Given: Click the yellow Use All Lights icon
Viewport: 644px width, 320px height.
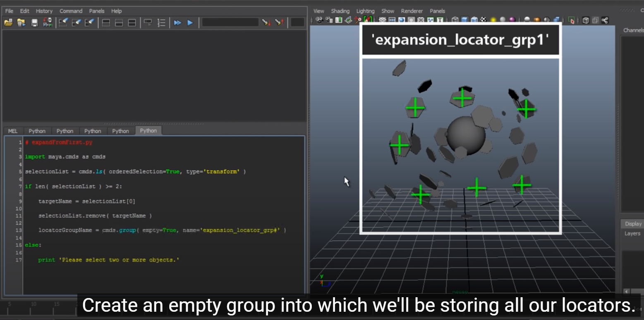Looking at the screenshot, I should [493, 20].
